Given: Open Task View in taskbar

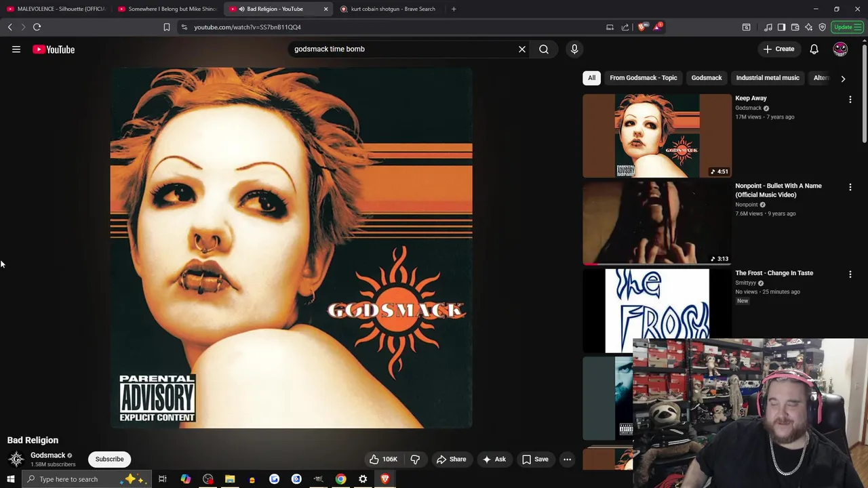Looking at the screenshot, I should 163,479.
